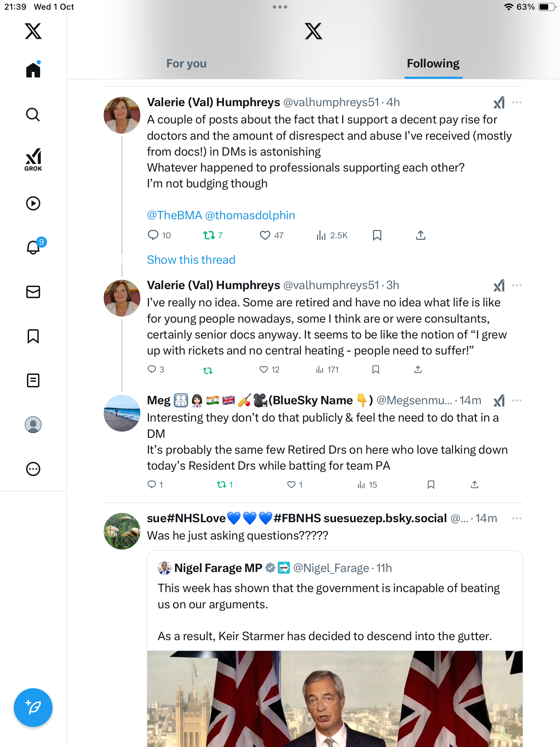The image size is (560, 747).
Task: Open notifications bell with 9 badge
Action: click(x=34, y=247)
